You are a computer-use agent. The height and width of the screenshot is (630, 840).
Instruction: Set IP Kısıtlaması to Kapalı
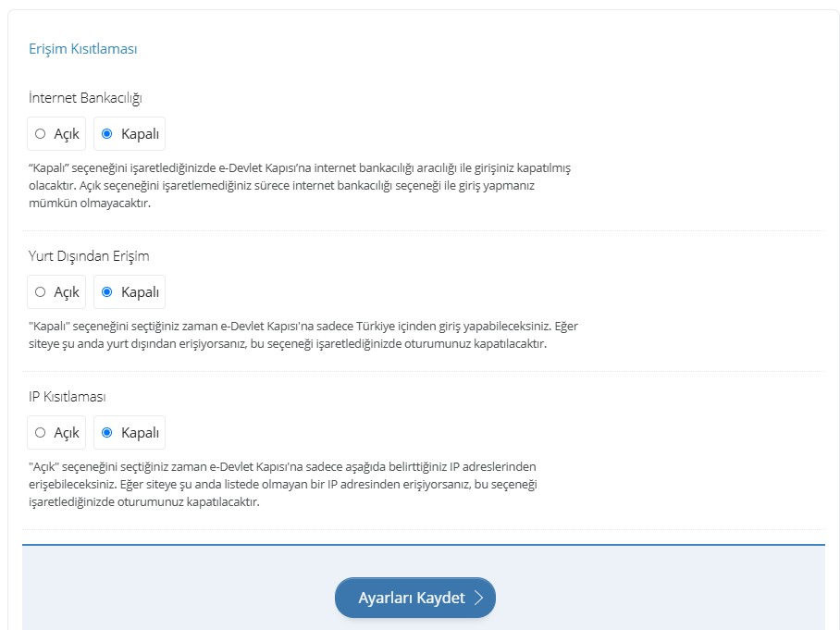point(130,432)
